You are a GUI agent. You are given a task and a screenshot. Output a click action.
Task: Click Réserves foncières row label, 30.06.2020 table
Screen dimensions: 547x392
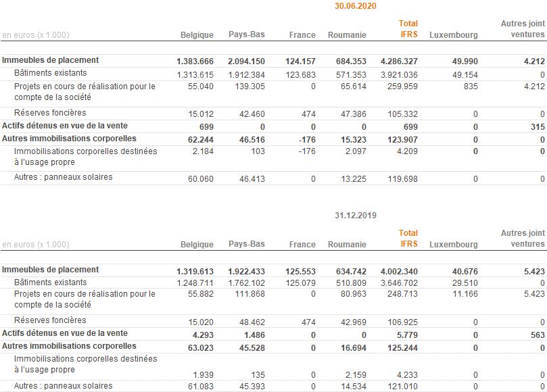pyautogui.click(x=50, y=113)
